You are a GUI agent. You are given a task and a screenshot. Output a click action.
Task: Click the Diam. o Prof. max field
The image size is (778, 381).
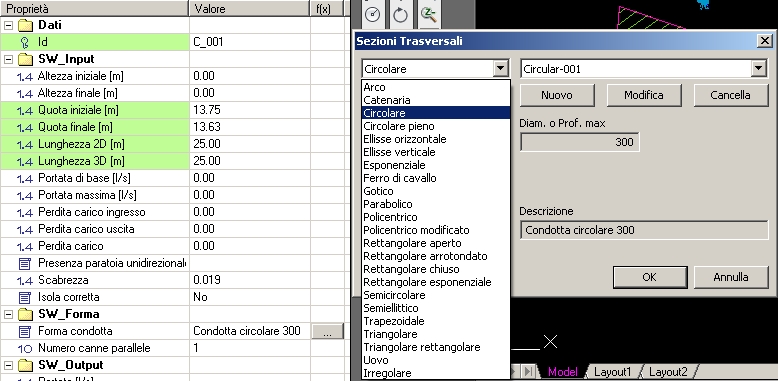pyautogui.click(x=580, y=142)
